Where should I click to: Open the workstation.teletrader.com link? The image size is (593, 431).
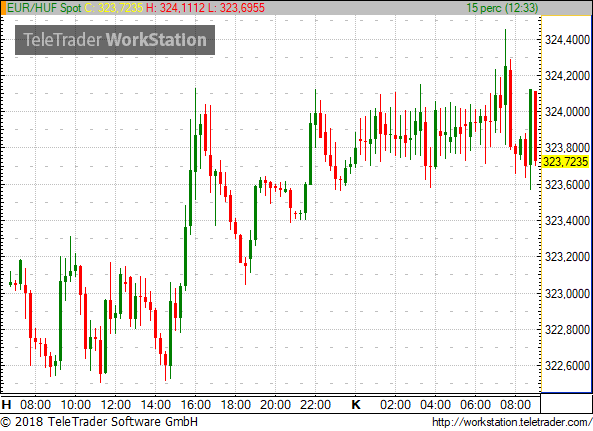pos(512,422)
